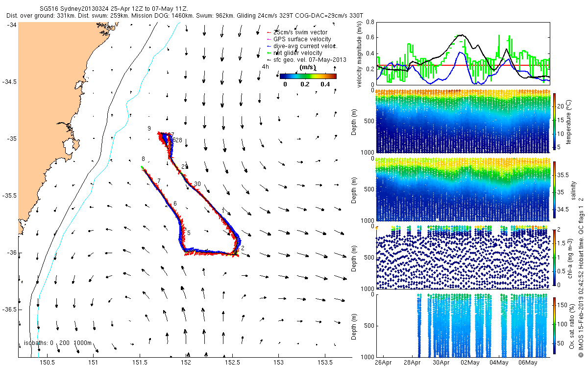Screen dimensions: 588x368
Task: Click the '150.5' longitude tick label
Action: (47, 363)
